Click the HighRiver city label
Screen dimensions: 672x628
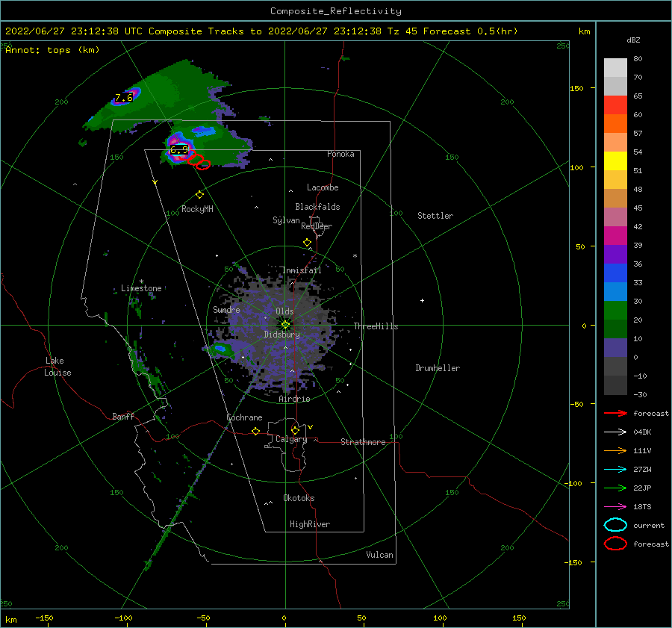(x=310, y=524)
